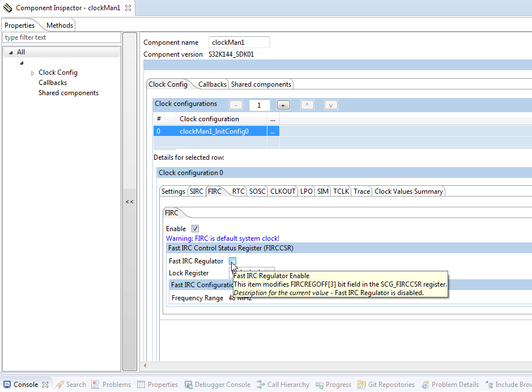Select Shared components in the left tree

69,93
